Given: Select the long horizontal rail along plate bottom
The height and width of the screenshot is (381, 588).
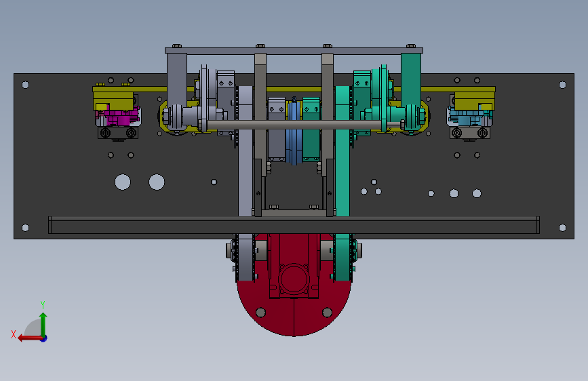Looking at the screenshot, I should point(294,225).
